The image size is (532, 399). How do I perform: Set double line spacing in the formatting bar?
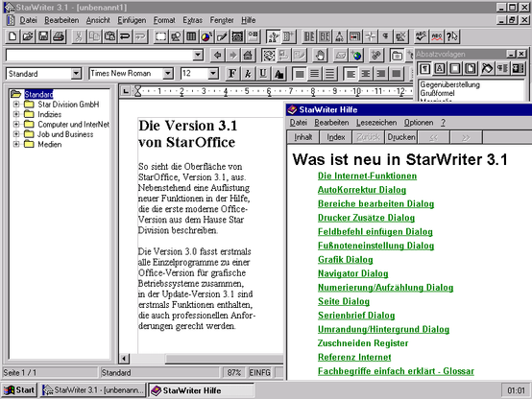330,74
